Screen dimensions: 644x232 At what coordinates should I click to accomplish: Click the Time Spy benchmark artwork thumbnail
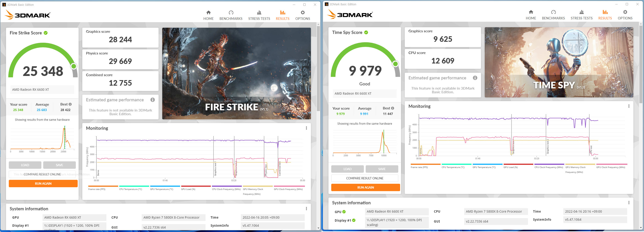point(559,62)
